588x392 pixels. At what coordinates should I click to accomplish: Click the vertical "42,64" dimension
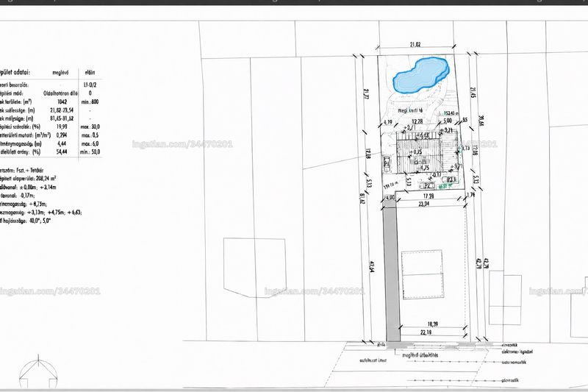[x=372, y=267]
